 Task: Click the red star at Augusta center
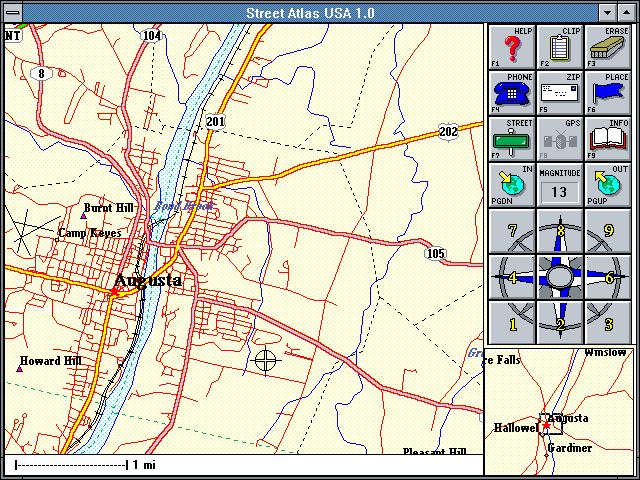coord(114,291)
